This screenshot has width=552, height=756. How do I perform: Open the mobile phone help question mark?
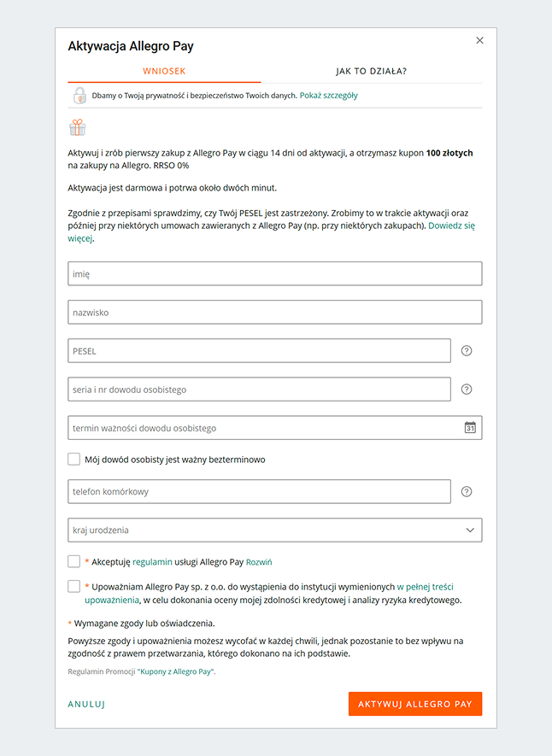(467, 491)
